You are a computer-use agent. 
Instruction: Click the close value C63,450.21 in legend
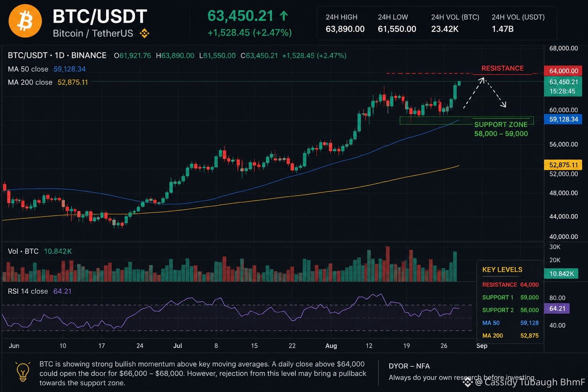(259, 56)
